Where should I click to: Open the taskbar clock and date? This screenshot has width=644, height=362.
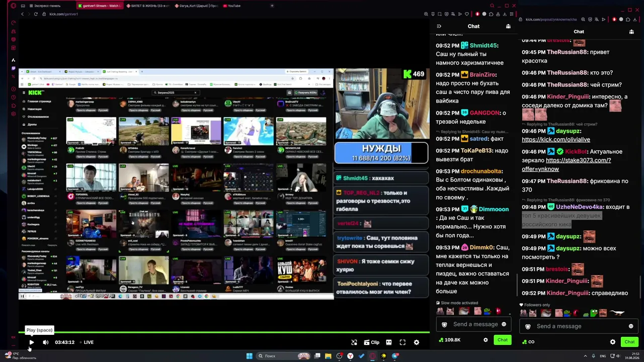tap(632, 356)
